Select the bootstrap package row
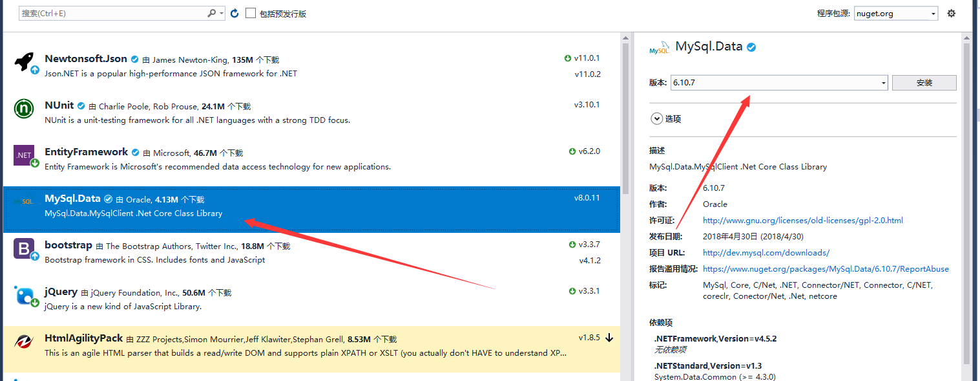This screenshot has height=381, width=980. (x=311, y=256)
